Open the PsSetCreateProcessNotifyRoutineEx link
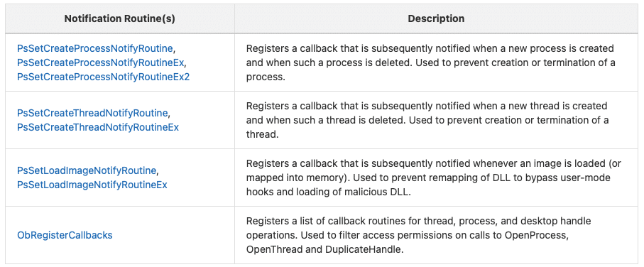Viewport: 644px width, 267px height. pos(101,63)
